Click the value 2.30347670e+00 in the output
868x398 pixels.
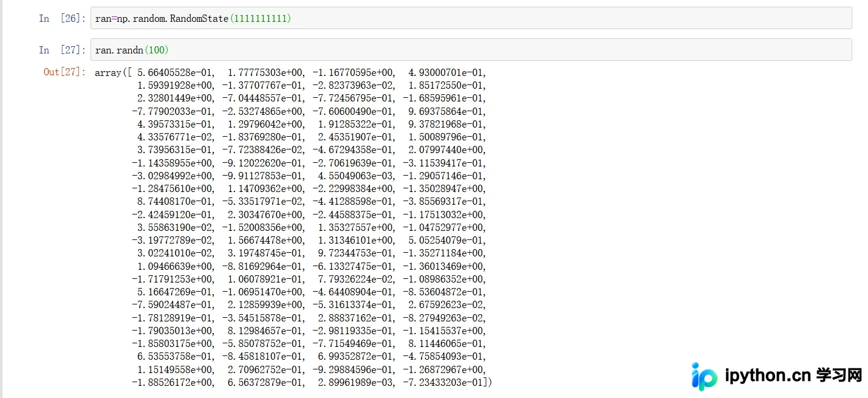tap(266, 214)
